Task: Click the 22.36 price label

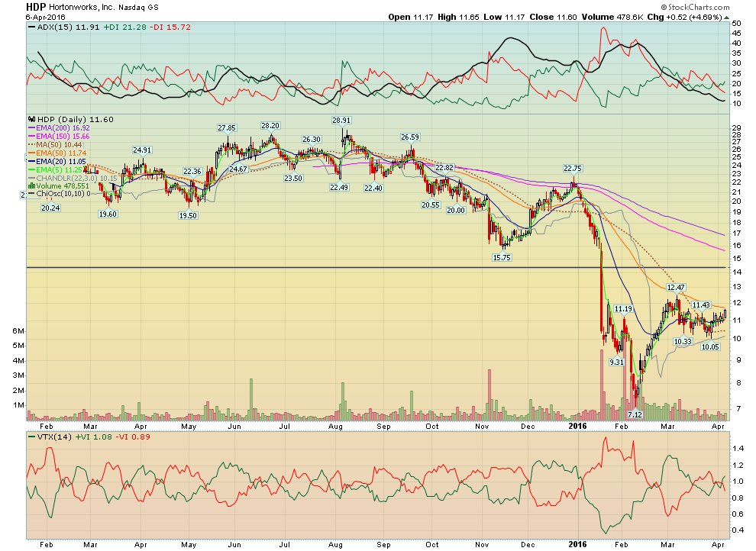Action: coord(192,172)
